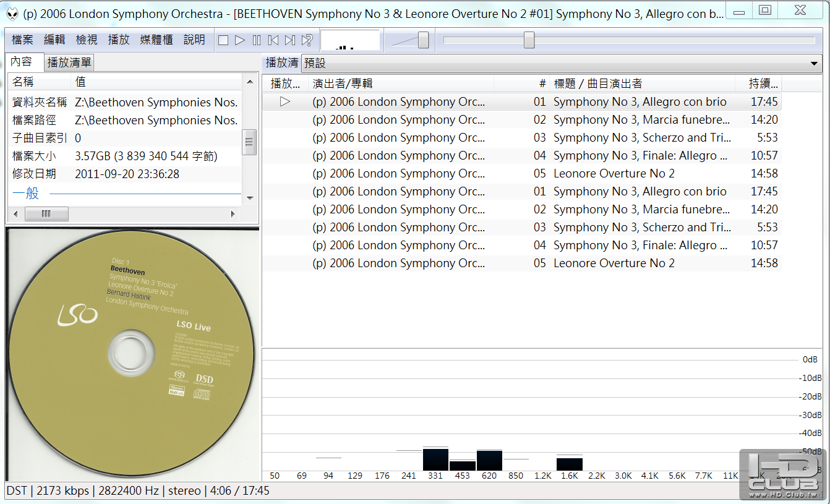Click DST codec in the status bar
This screenshot has height=504, width=830.
tap(17, 491)
